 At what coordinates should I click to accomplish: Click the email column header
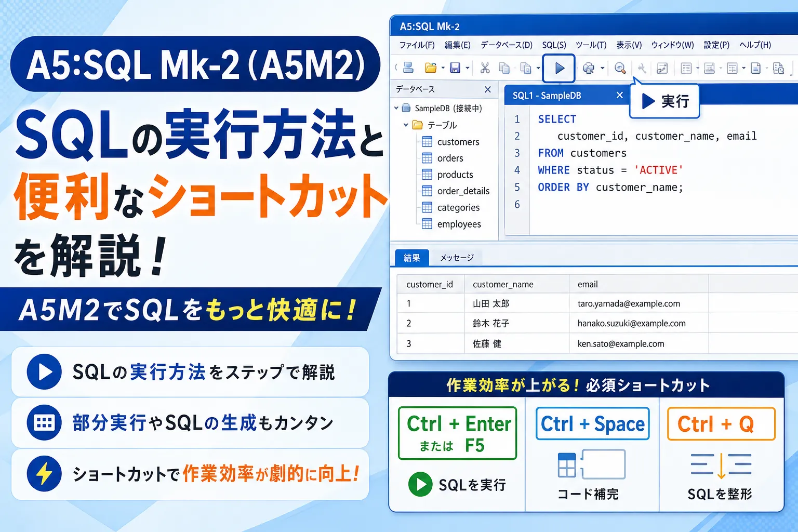(x=639, y=284)
